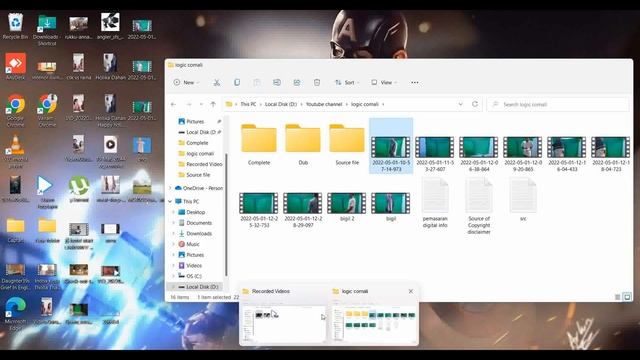Select video 2022-05-01-12-28-29-097

pos(303,210)
